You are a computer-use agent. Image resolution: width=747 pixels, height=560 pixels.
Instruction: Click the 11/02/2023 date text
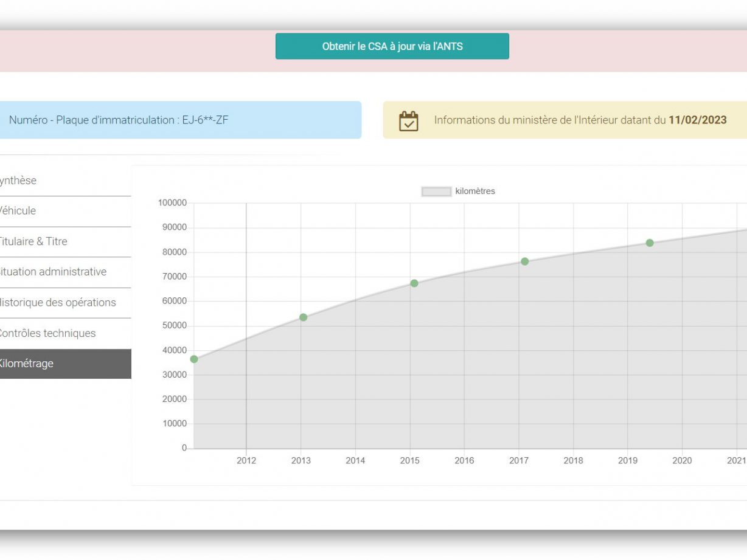click(697, 120)
